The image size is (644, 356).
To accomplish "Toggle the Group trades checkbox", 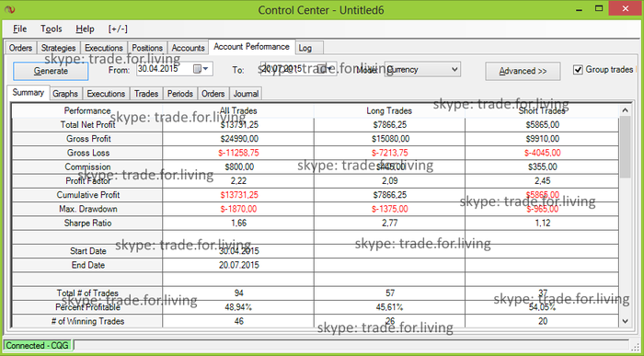I will [578, 70].
